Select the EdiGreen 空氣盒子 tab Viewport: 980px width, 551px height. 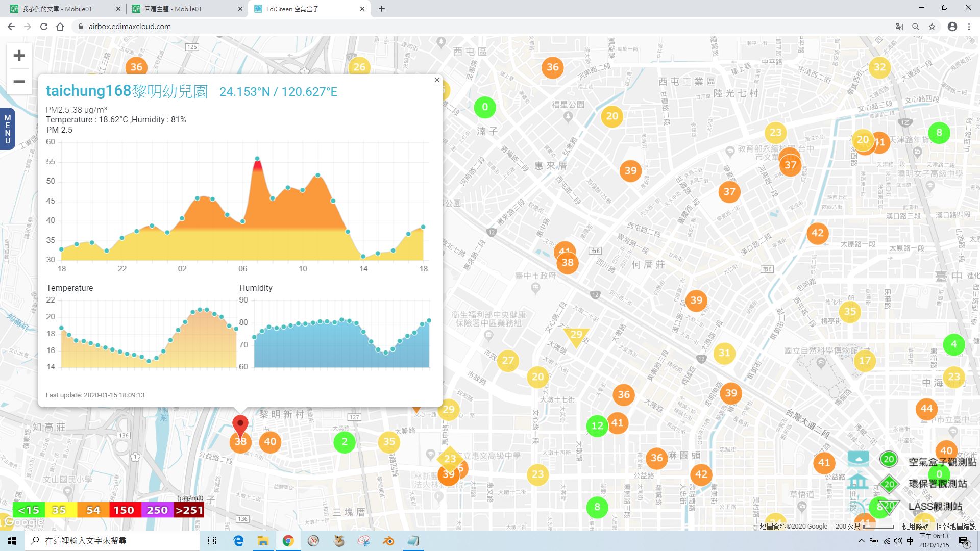310,9
